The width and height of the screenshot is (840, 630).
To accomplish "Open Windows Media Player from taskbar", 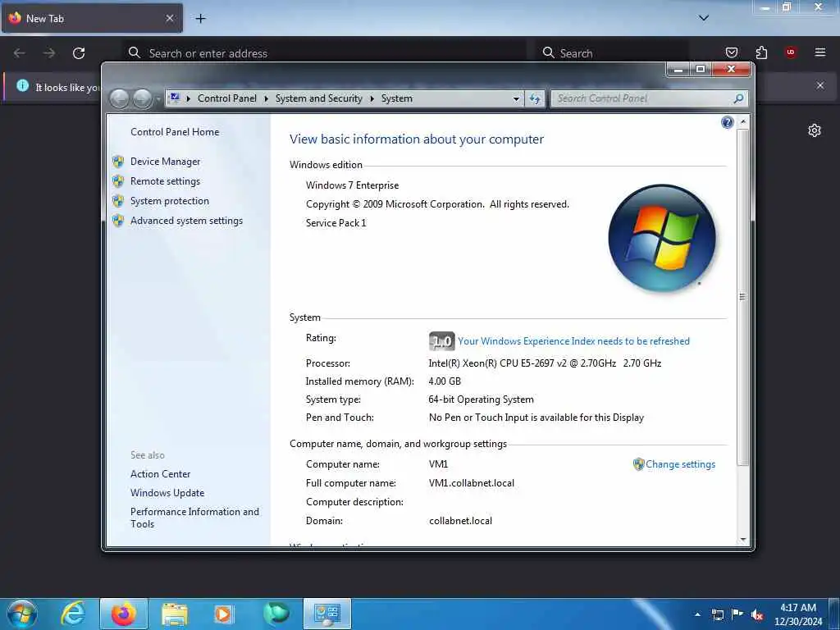I will (x=224, y=614).
